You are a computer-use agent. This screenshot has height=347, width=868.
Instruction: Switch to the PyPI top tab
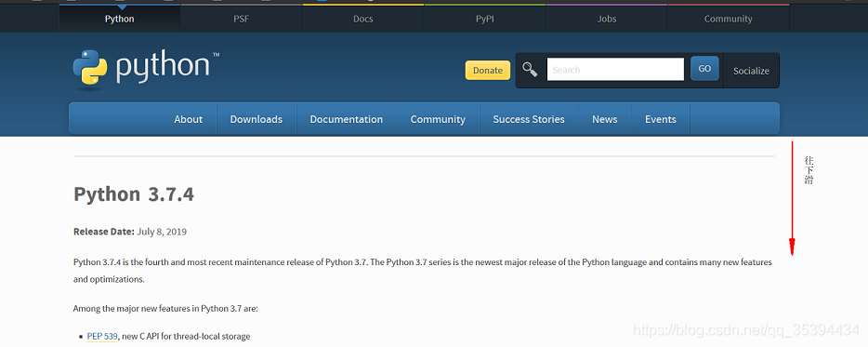[x=485, y=19]
